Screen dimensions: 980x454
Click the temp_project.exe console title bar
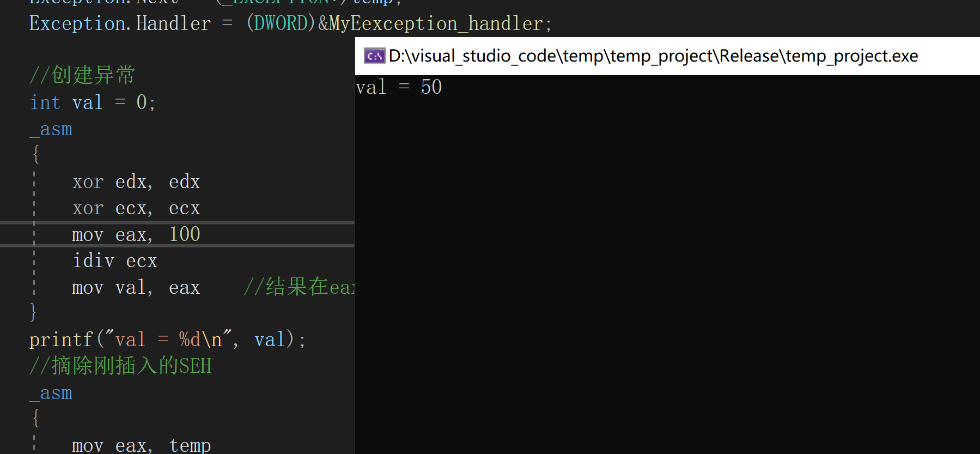667,56
